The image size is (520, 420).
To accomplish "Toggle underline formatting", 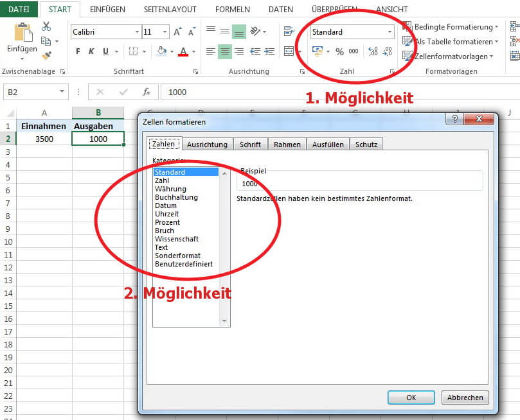I will pyautogui.click(x=105, y=50).
